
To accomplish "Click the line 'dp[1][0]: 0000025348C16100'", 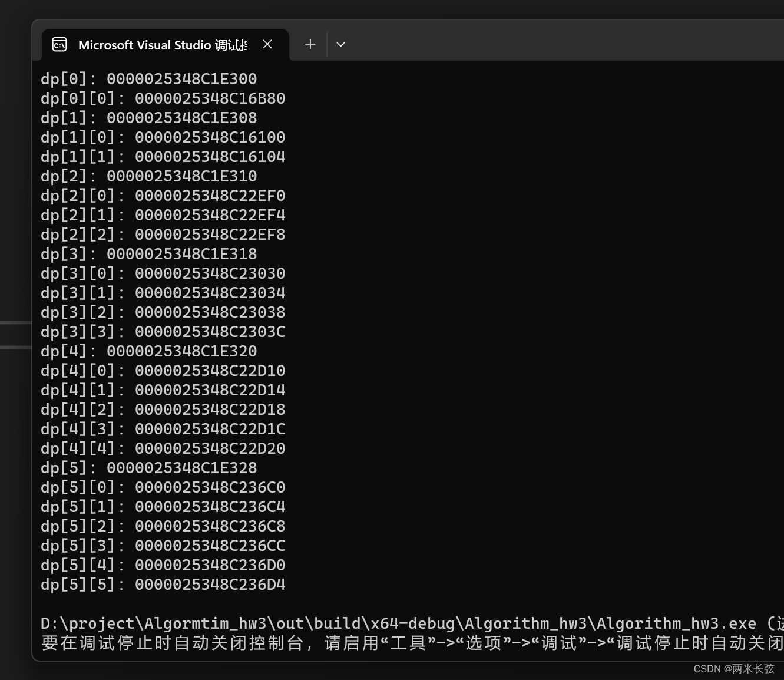I will point(163,137).
